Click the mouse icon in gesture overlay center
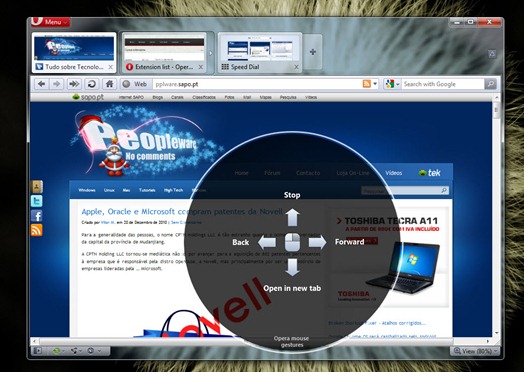This screenshot has height=372, width=524. tap(292, 242)
